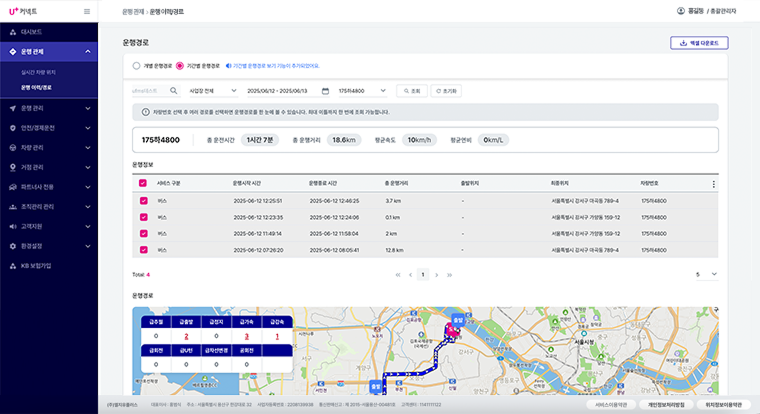Expand the 안전/경제운전 menu chevron

(88, 128)
